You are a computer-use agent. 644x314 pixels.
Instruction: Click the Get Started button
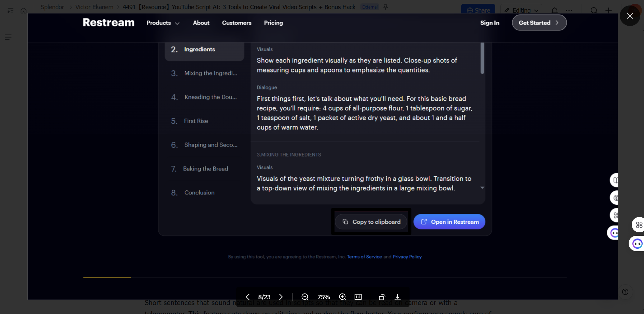point(539,23)
